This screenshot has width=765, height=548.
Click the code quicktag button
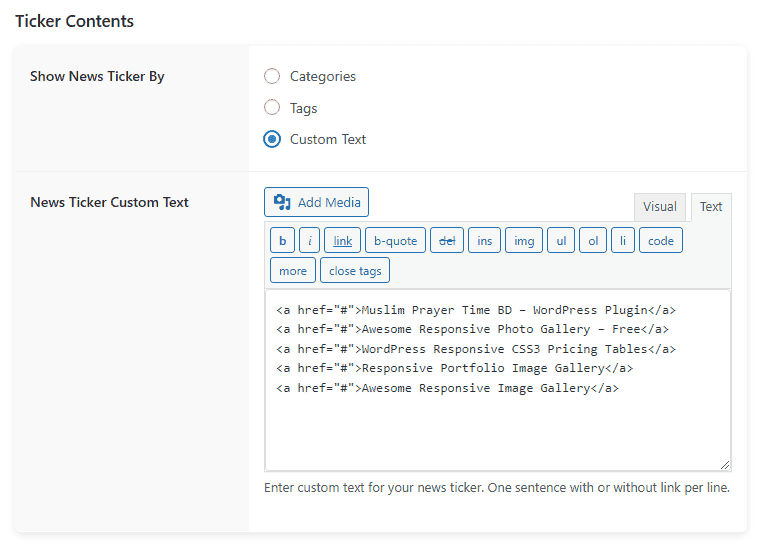[661, 240]
